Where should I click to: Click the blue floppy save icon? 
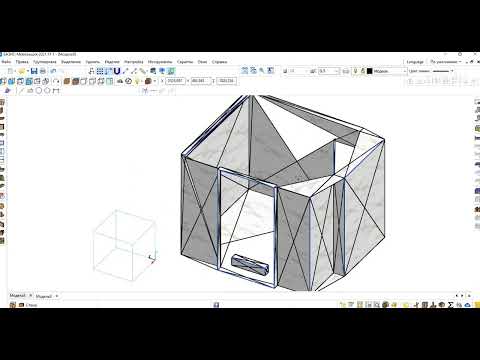click(x=34, y=71)
